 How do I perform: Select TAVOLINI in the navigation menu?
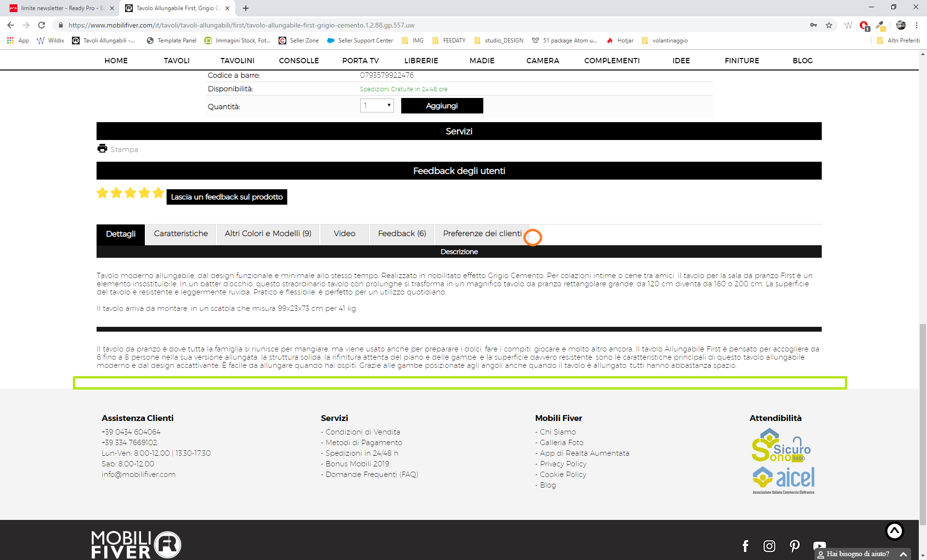click(x=237, y=60)
